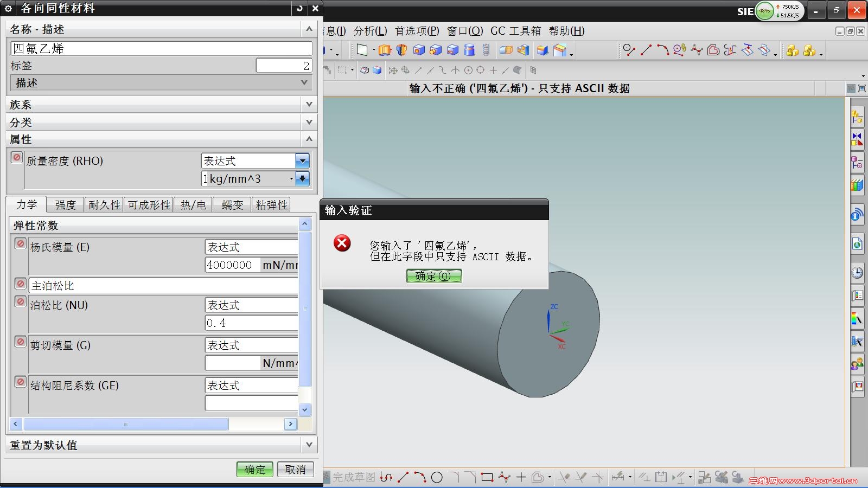Open the Web Browser sidebar icon
The height and width of the screenshot is (488, 868).
[857, 244]
